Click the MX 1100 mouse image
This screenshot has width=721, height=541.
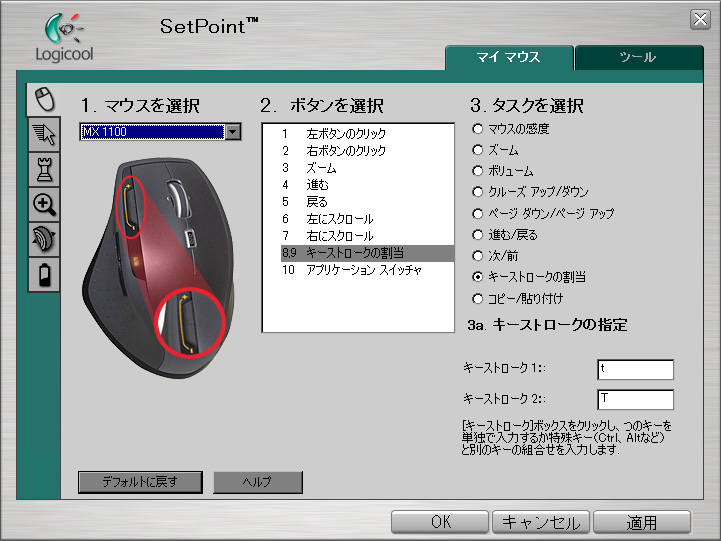pos(158,268)
